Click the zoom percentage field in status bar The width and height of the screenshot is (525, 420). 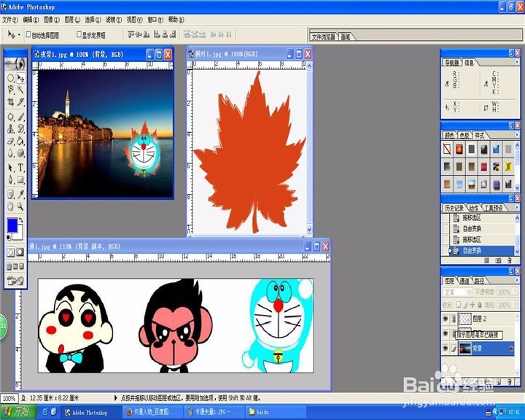coord(9,399)
